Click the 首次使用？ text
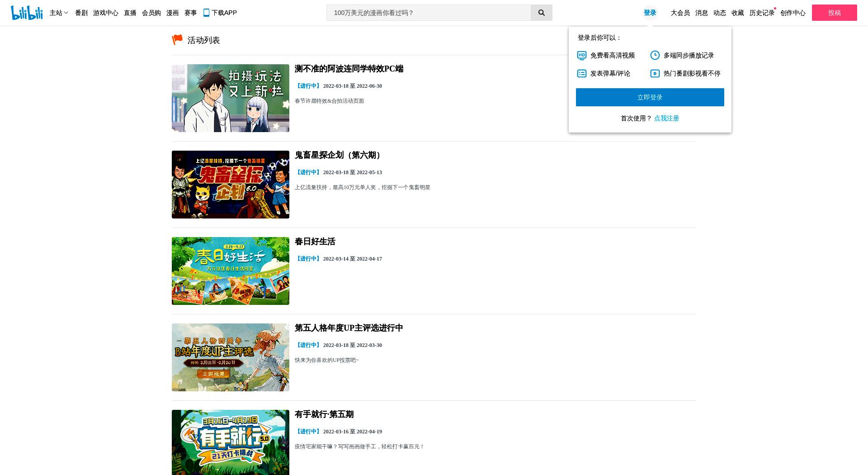The height and width of the screenshot is (475, 868). (636, 118)
